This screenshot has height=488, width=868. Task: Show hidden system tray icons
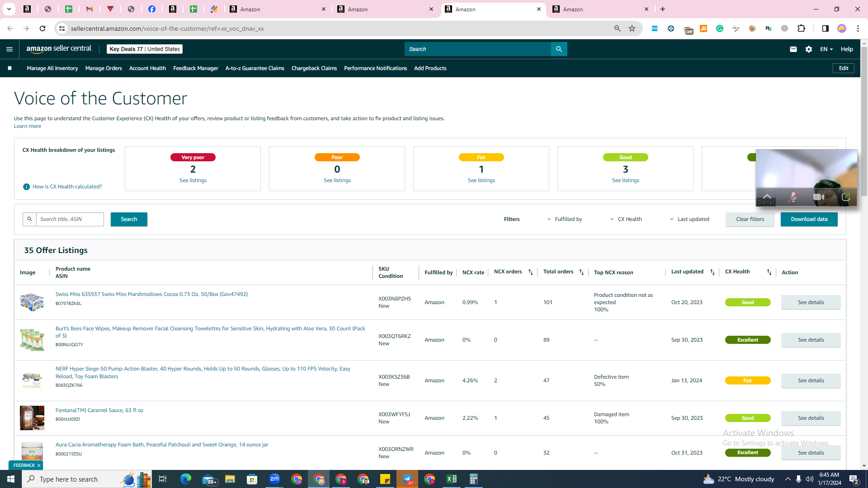[788, 479]
